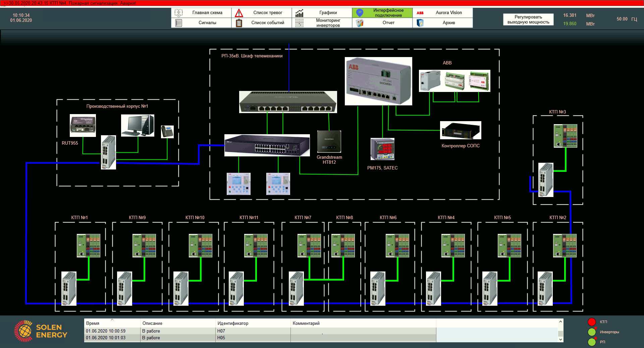644x348 pixels.
Task: Click the Список событий clipboard icon
Action: tap(239, 23)
